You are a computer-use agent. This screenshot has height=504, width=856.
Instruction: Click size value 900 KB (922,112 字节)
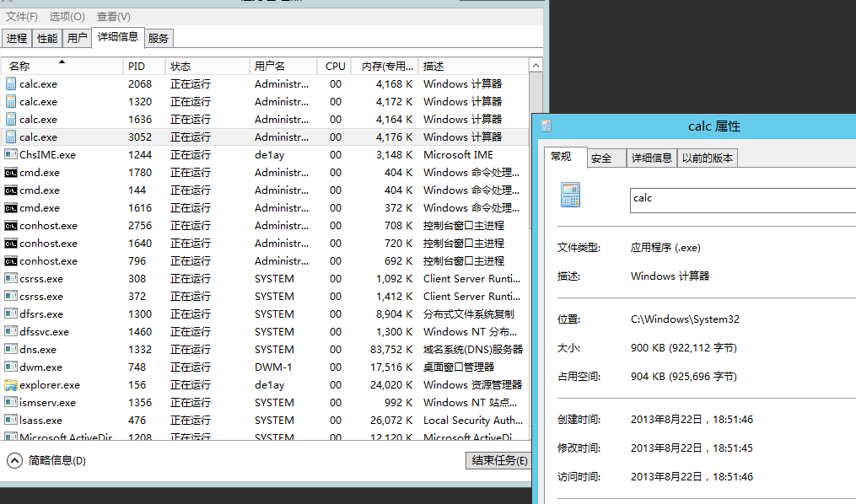[684, 348]
